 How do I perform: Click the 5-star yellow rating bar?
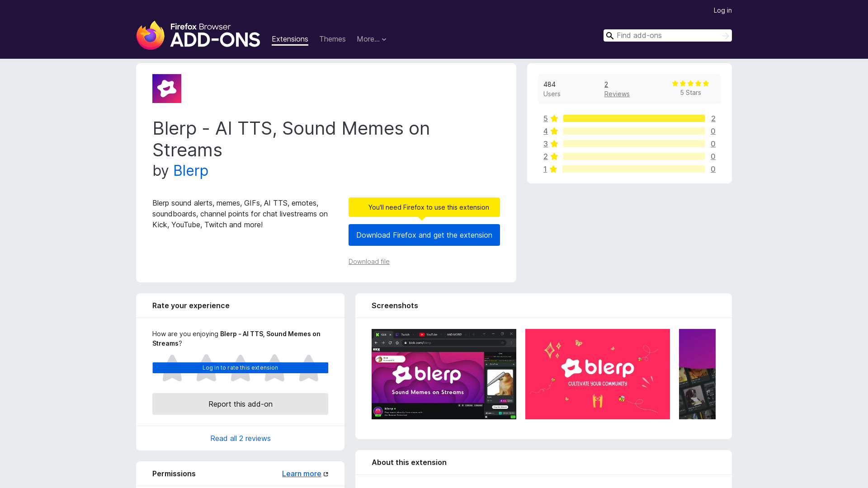pos(634,118)
